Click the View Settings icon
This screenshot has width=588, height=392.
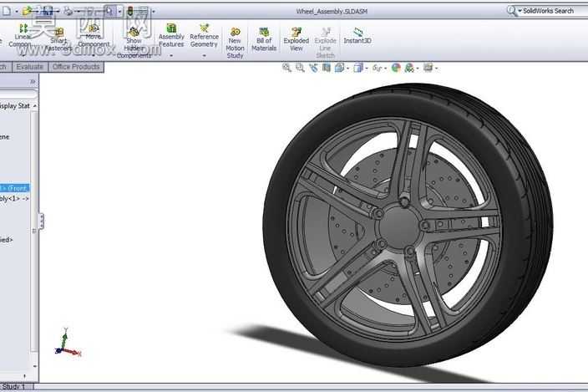(x=428, y=68)
